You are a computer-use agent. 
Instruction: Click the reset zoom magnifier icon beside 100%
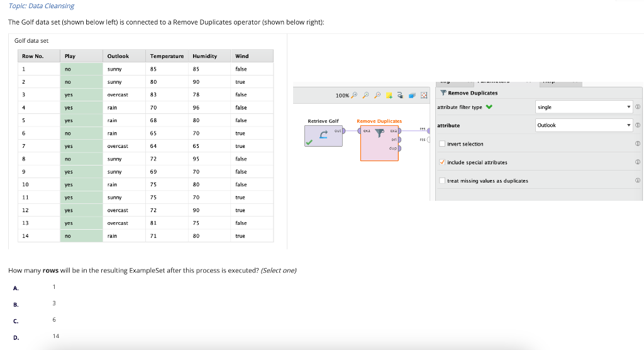[354, 95]
